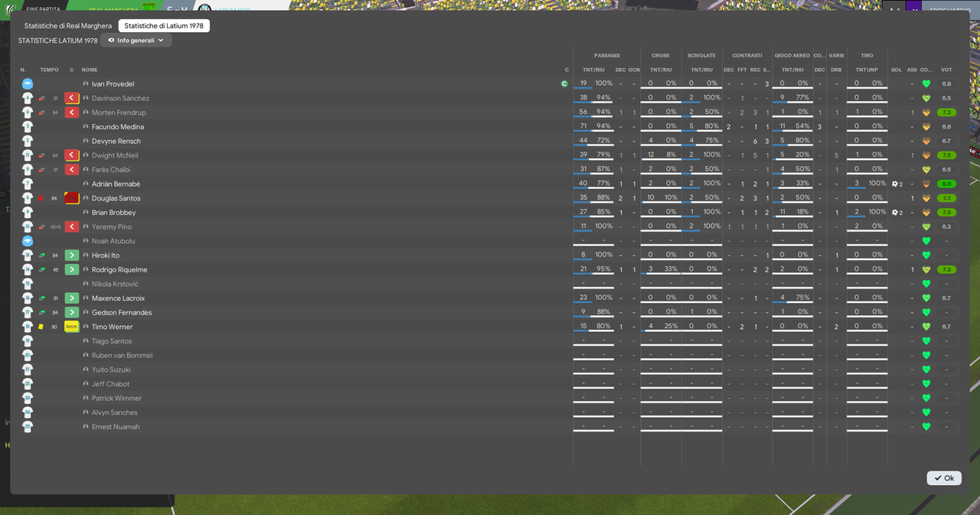The width and height of the screenshot is (980, 515).
Task: Click red substituted-off arrow for Davinson Sánchez
Action: pos(71,98)
